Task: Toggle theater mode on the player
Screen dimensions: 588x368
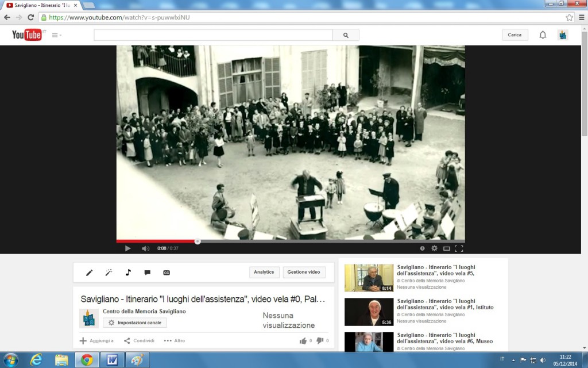Action: pos(446,248)
